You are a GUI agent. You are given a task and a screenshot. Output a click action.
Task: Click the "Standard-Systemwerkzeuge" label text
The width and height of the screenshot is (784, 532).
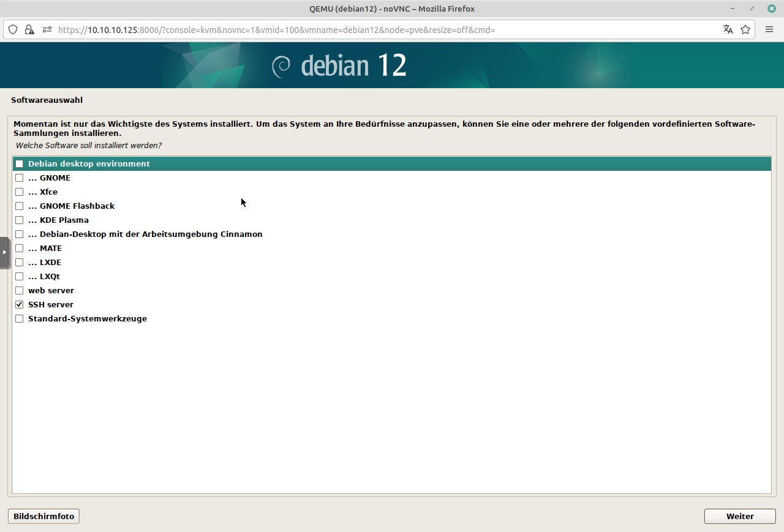88,319
